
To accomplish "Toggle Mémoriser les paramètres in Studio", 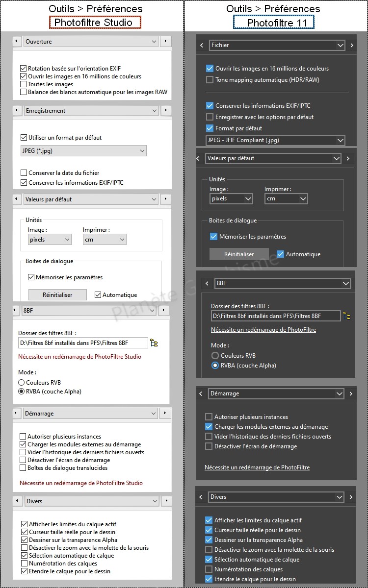I will [x=31, y=277].
